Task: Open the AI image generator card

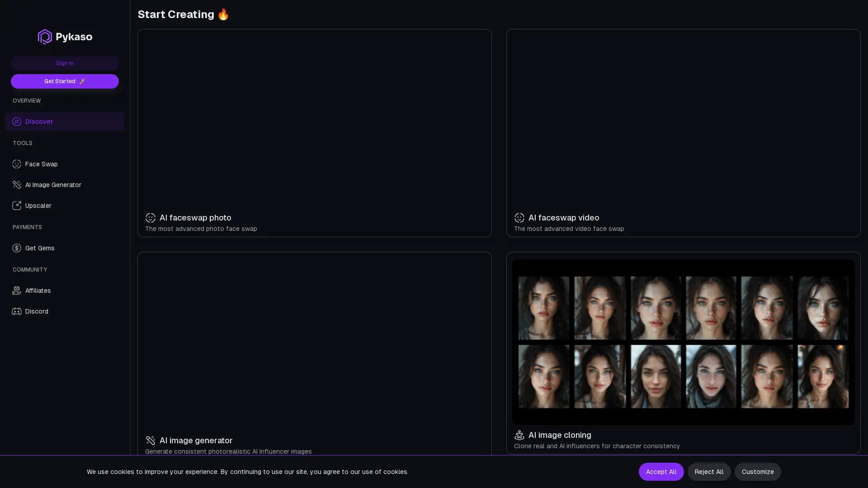Action: [314, 352]
